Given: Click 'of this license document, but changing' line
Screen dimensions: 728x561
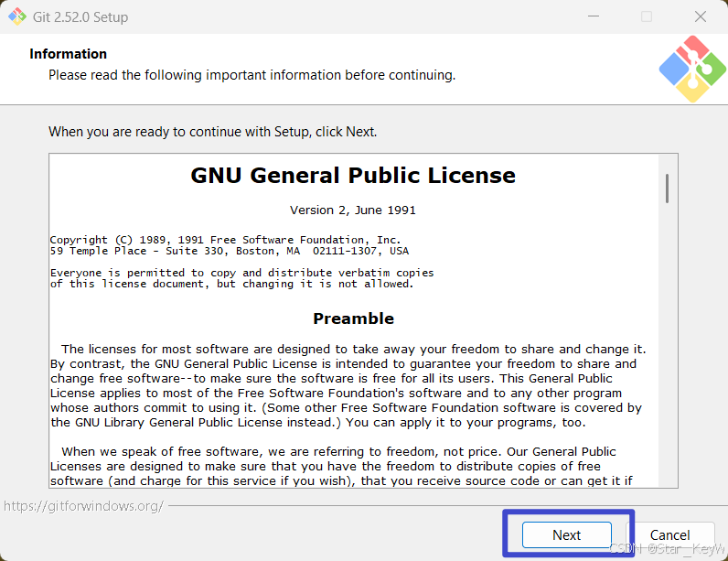Looking at the screenshot, I should pos(231,284).
